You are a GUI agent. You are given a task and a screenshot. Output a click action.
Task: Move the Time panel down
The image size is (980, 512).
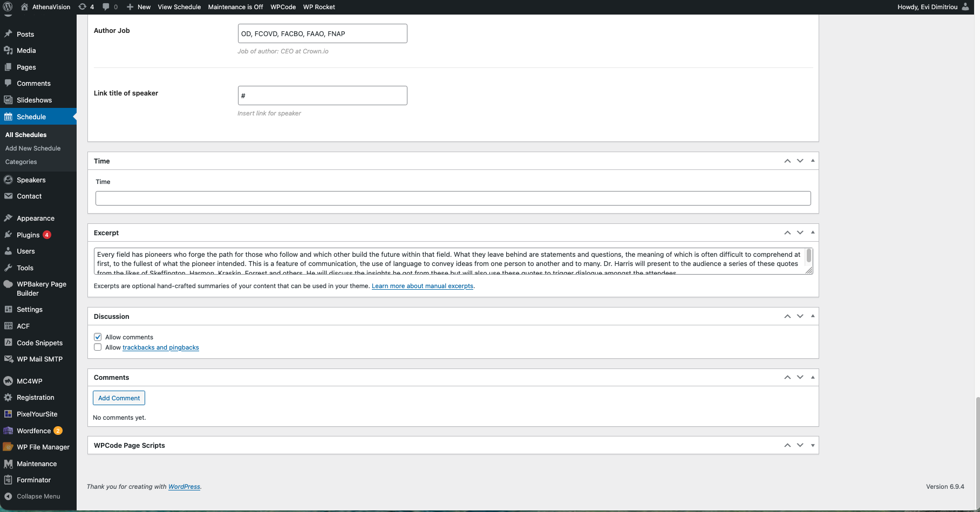(800, 161)
